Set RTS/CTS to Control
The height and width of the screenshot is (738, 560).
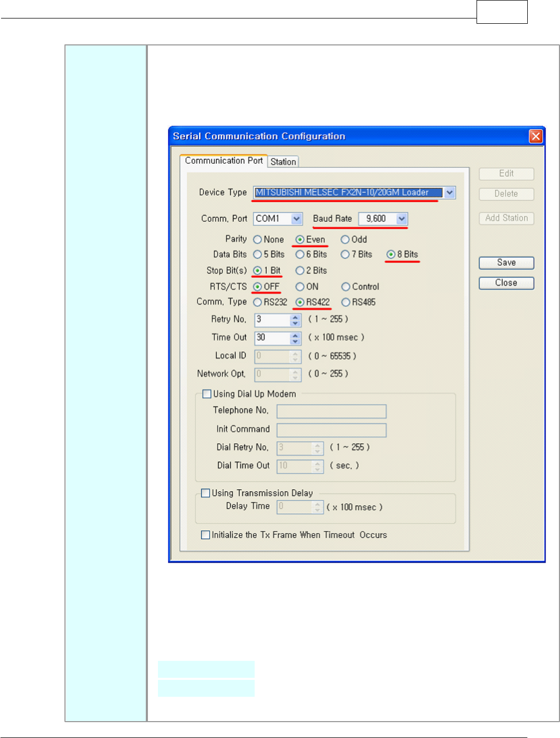[x=346, y=287]
